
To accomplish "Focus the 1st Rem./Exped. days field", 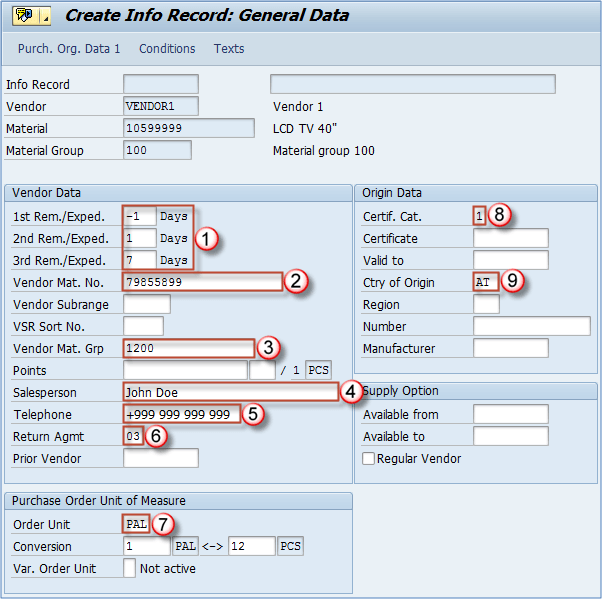I will (x=139, y=216).
